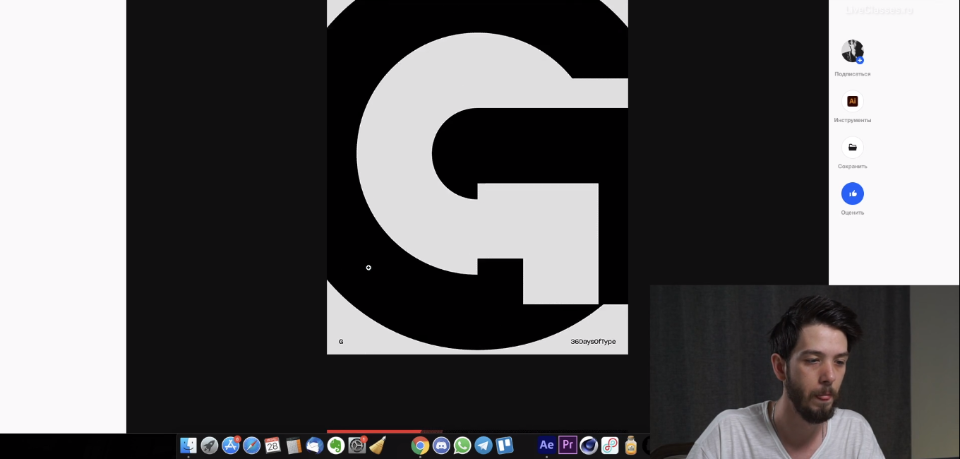Click the Сохранить label
This screenshot has width=960, height=459.
pos(852,166)
